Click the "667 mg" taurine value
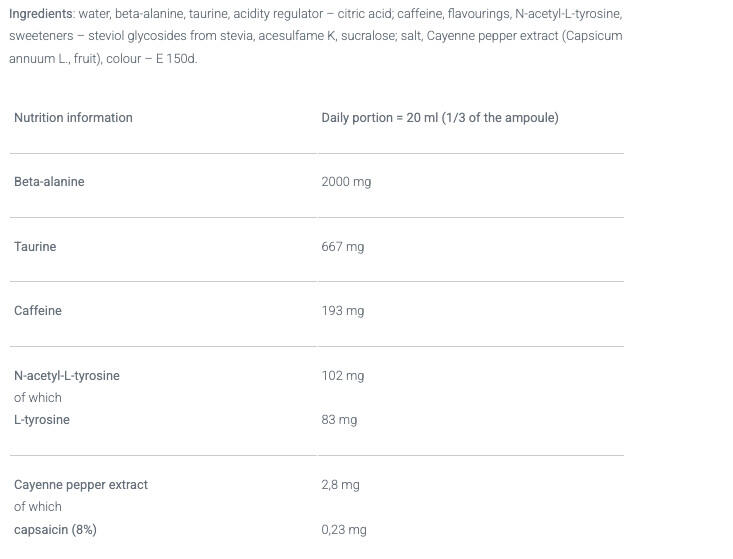The width and height of the screenshot is (733, 559). point(343,246)
